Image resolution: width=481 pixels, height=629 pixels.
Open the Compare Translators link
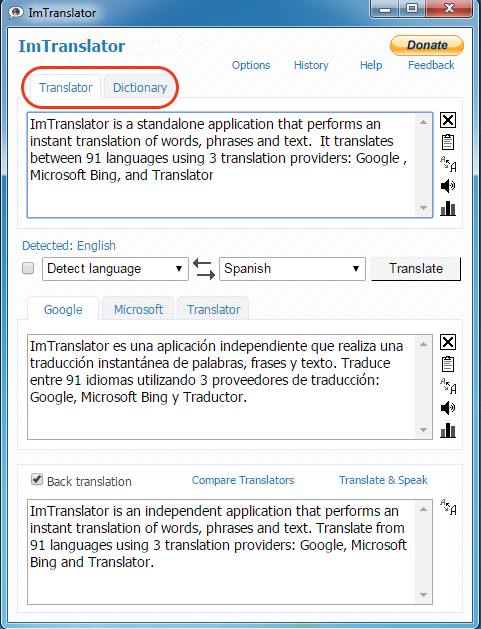point(243,480)
